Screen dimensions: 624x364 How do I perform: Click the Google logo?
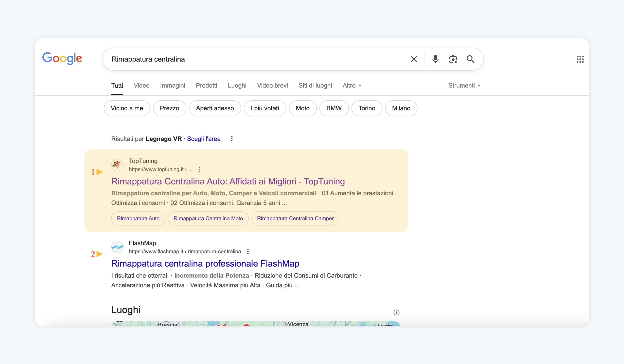(62, 58)
